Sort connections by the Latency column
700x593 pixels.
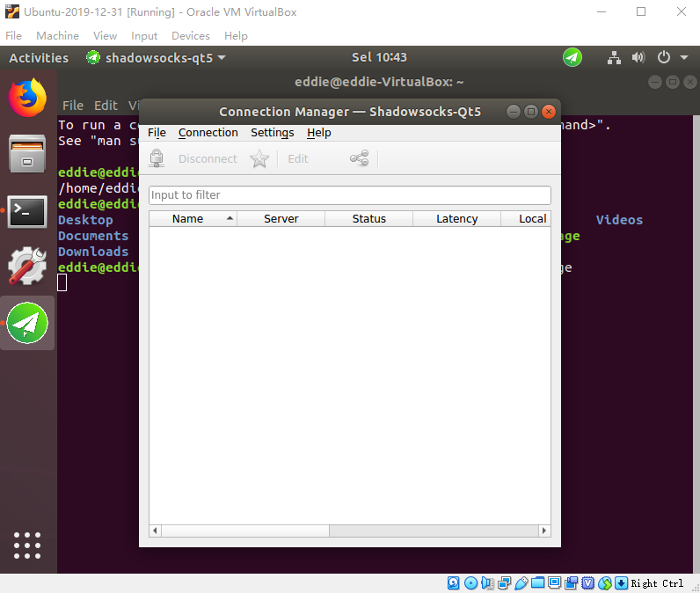pyautogui.click(x=456, y=219)
